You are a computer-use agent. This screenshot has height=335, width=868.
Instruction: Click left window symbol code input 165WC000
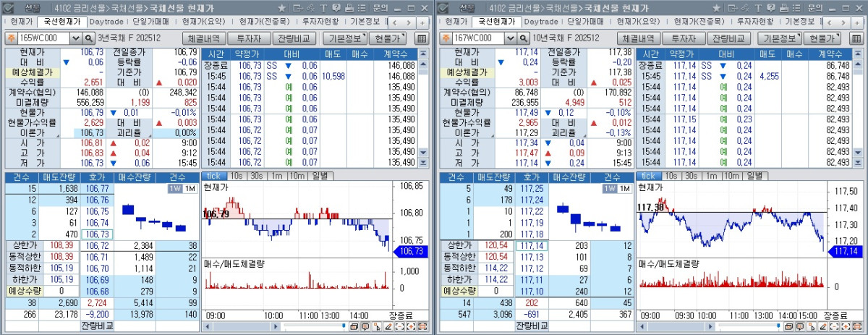pos(45,38)
